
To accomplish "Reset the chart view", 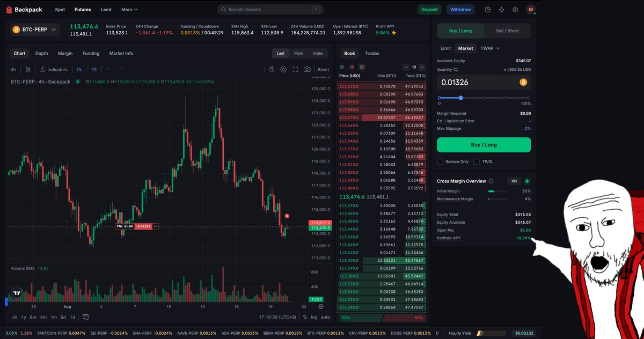I will click(323, 69).
